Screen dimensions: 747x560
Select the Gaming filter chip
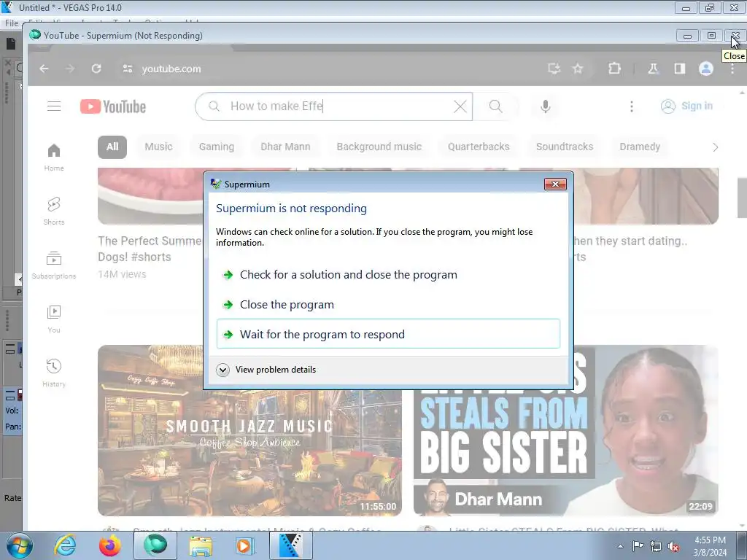[x=217, y=147]
